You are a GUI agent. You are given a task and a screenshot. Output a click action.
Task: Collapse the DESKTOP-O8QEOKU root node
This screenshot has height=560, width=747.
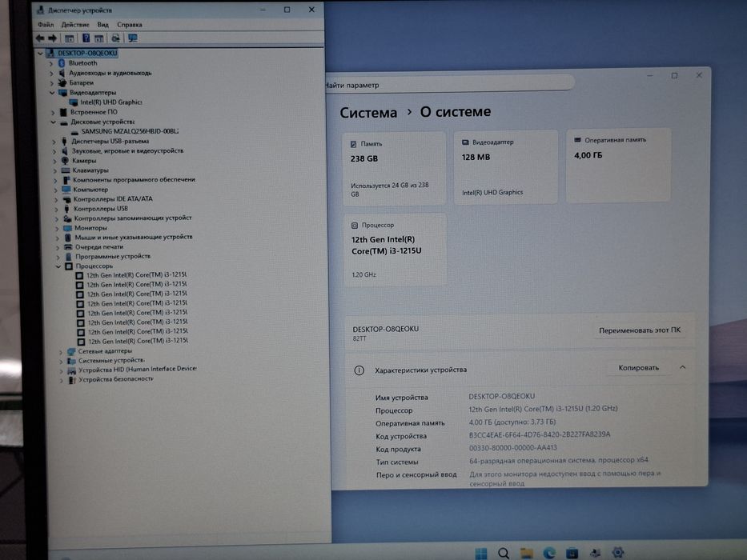tap(41, 54)
